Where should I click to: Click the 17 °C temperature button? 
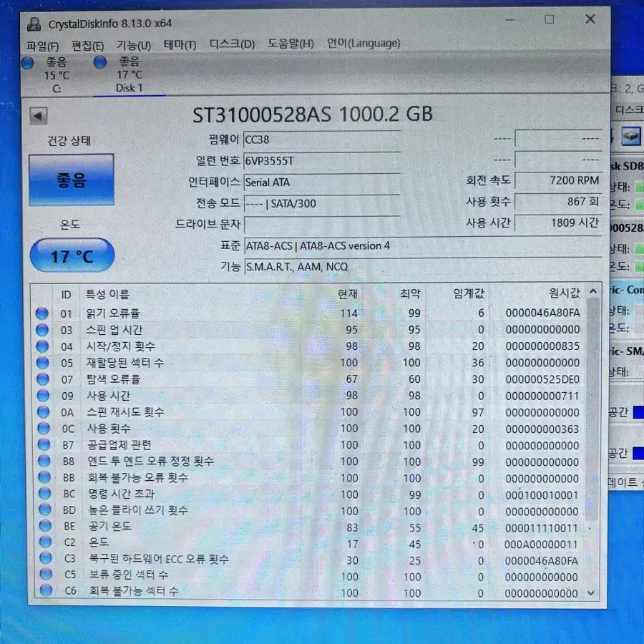[72, 255]
